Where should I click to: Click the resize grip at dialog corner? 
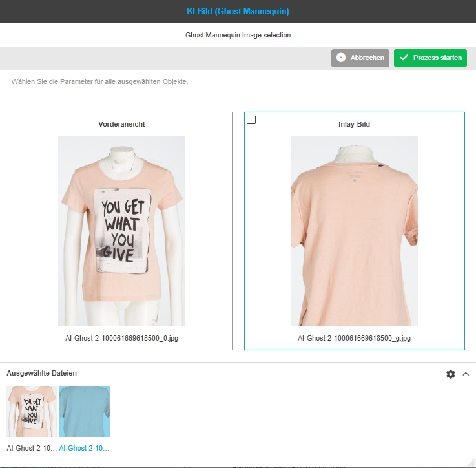coord(470,462)
